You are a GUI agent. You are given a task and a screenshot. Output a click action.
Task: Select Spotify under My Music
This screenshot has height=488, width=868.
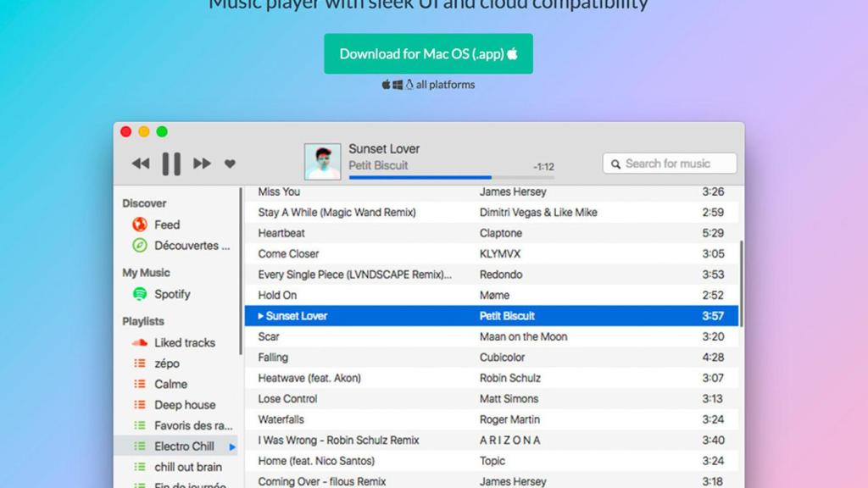(171, 294)
